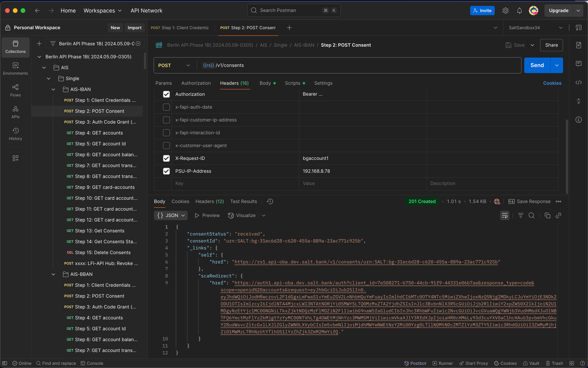Enable the x-customer-user-agent header

[166, 146]
